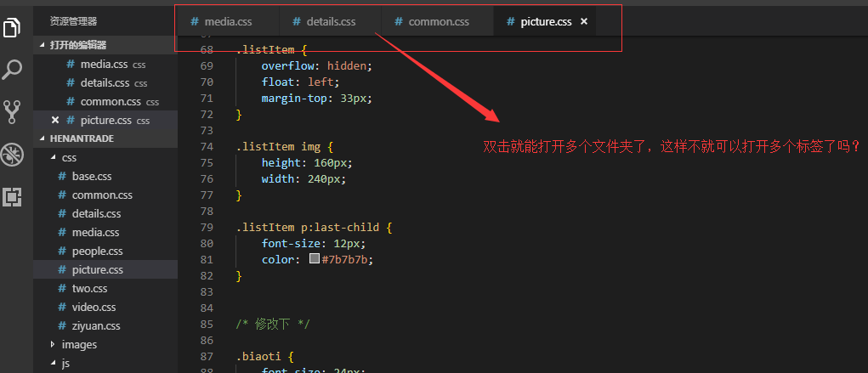This screenshot has width=868, height=373.
Task: Open ziyuan.css in the file tree
Action: tap(105, 326)
